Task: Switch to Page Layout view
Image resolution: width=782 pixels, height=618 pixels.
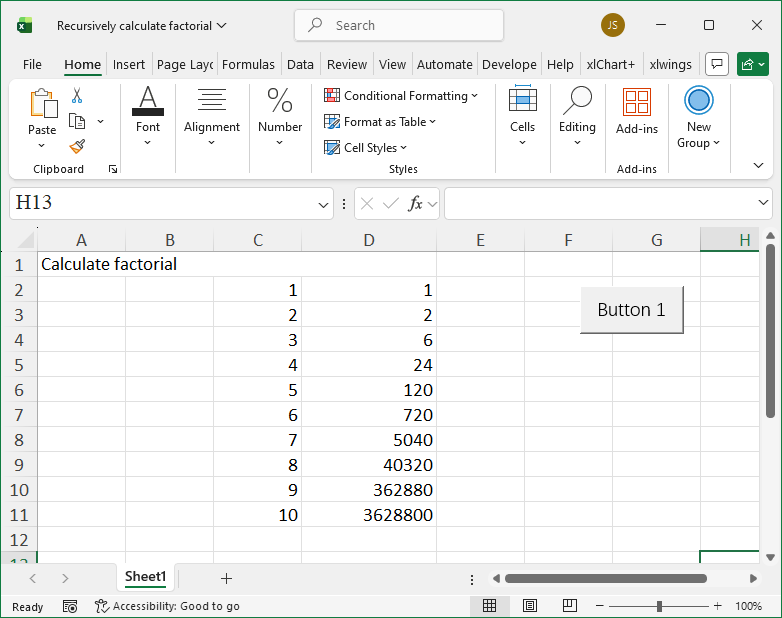Action: pos(530,606)
